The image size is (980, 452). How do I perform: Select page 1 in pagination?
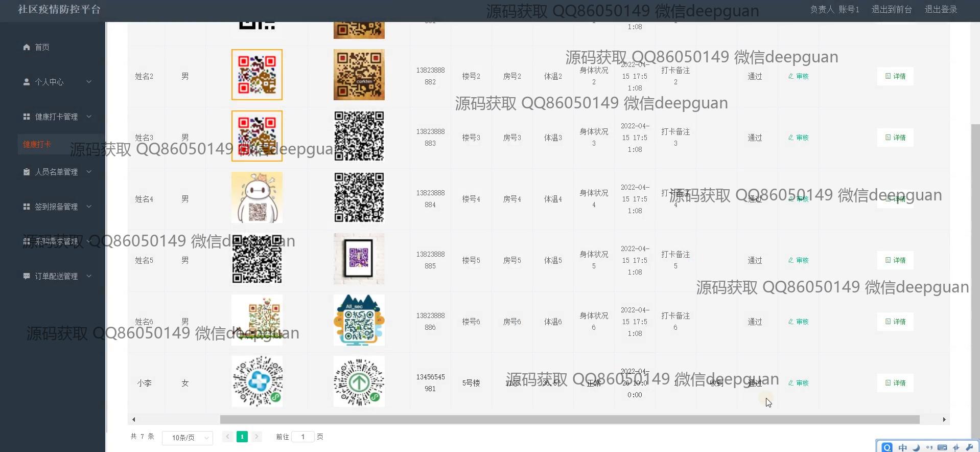coord(242,437)
